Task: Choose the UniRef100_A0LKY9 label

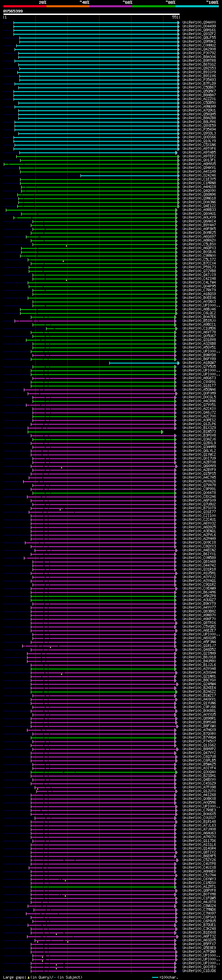Action: coord(199,218)
